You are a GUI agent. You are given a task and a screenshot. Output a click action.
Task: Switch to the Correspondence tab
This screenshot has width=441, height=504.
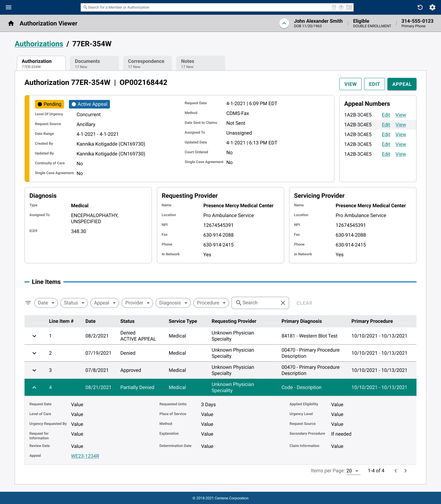coord(147,63)
